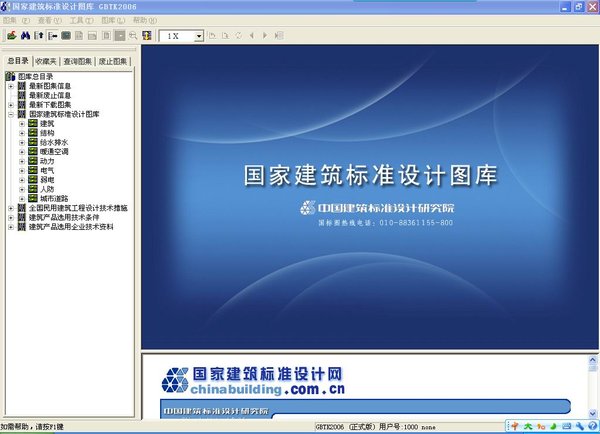Click the dark gray rectangle toolbar icon
This screenshot has height=434, width=600.
(66, 36)
